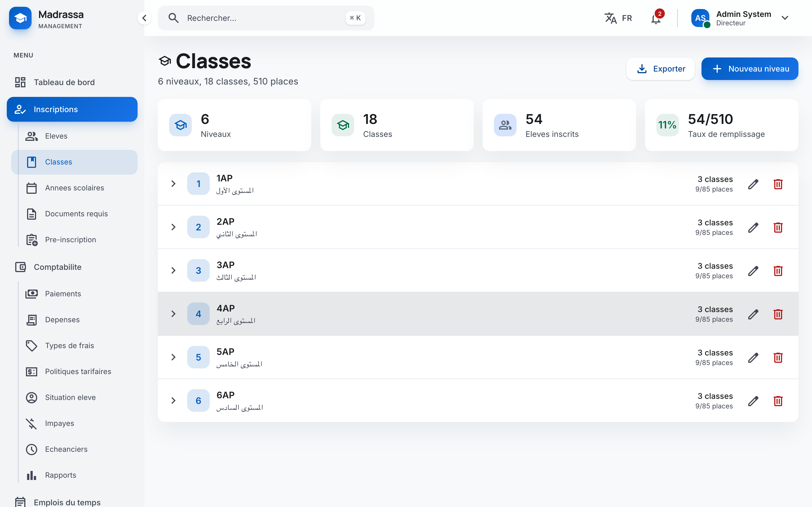This screenshot has height=507, width=812.
Task: Expand the 6AP level chevron
Action: tap(173, 401)
